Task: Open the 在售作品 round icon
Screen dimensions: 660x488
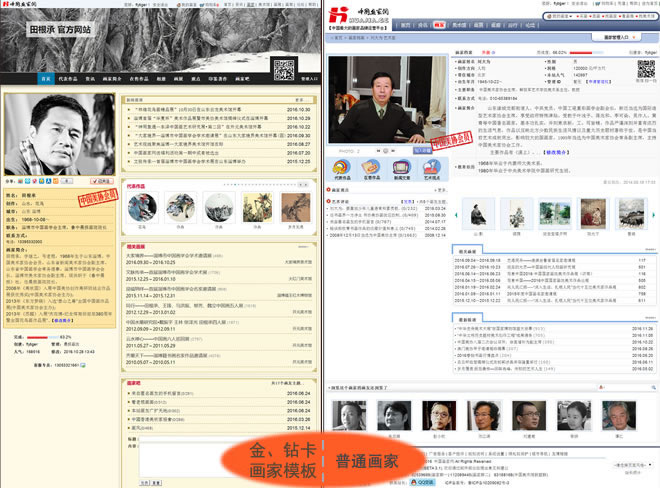Action: pyautogui.click(x=372, y=166)
